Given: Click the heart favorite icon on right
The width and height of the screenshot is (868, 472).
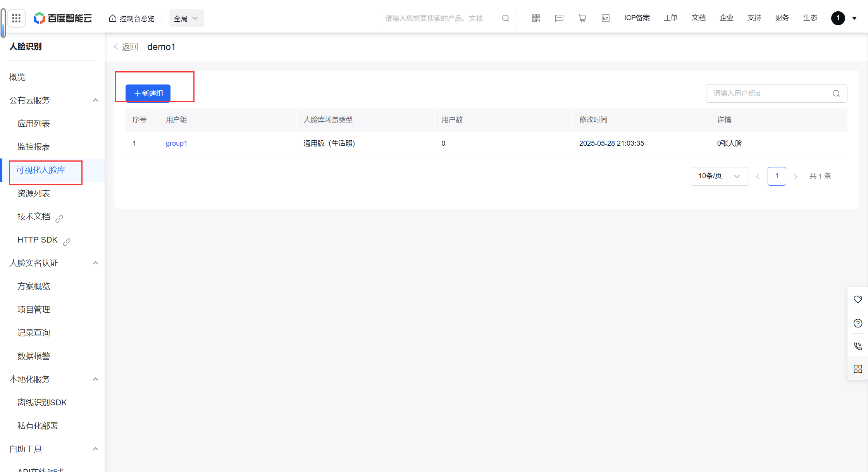Looking at the screenshot, I should click(858, 300).
